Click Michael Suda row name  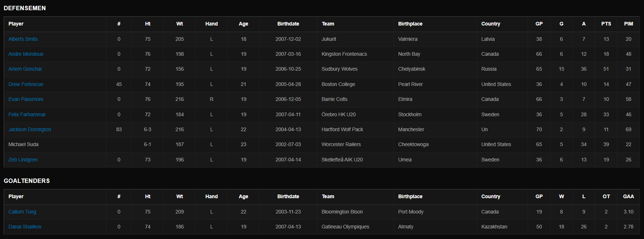pyautogui.click(x=23, y=144)
